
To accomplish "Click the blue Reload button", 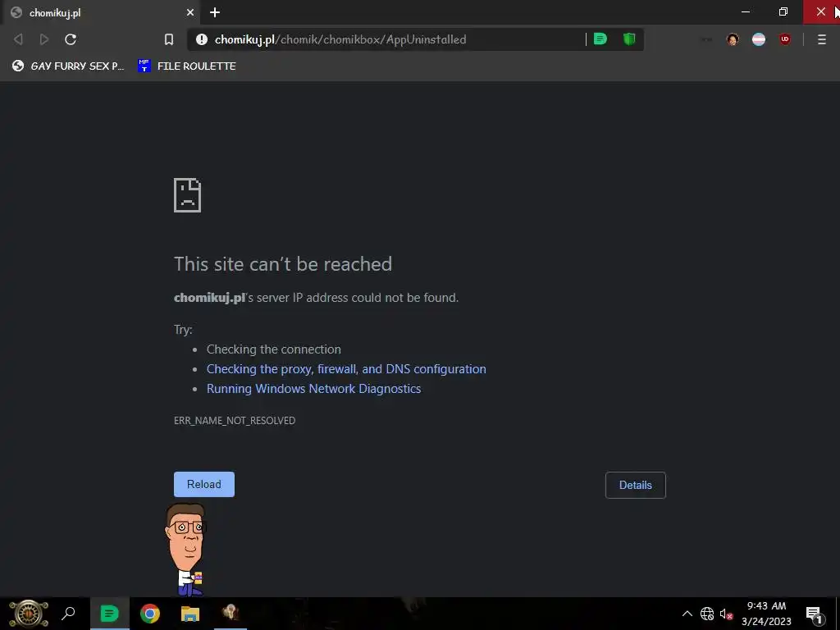I will 204,484.
